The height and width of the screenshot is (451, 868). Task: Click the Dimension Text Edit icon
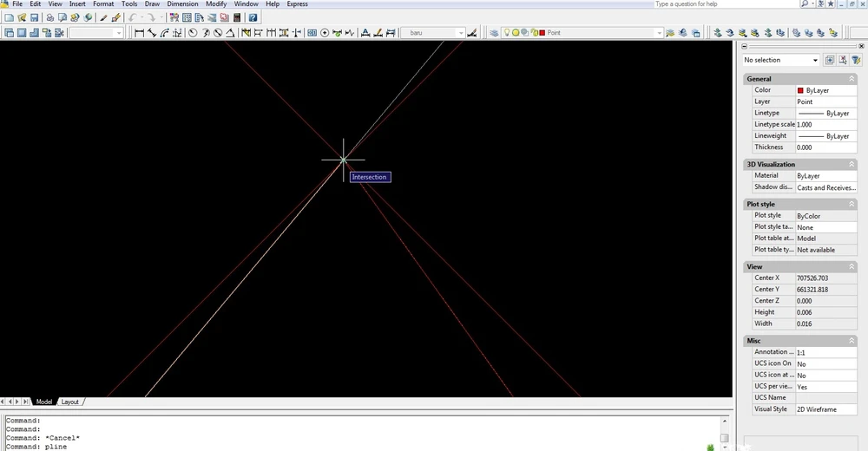coord(378,33)
